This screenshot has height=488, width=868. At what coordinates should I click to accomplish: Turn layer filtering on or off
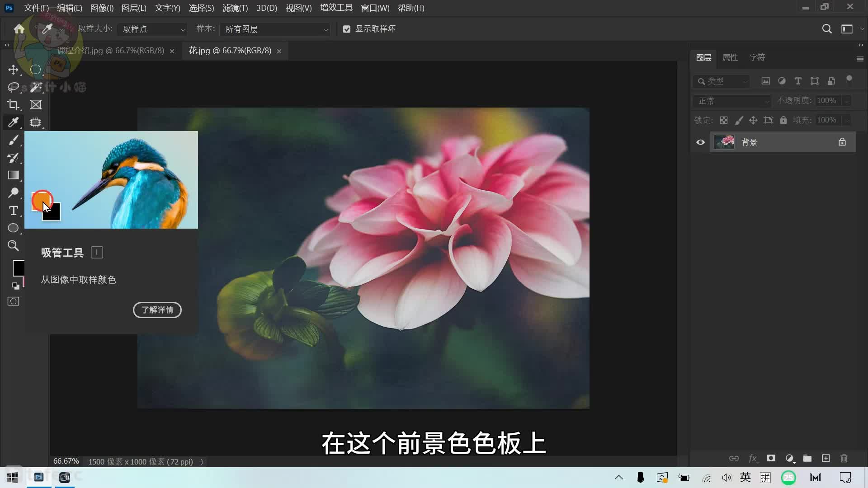[x=849, y=79]
